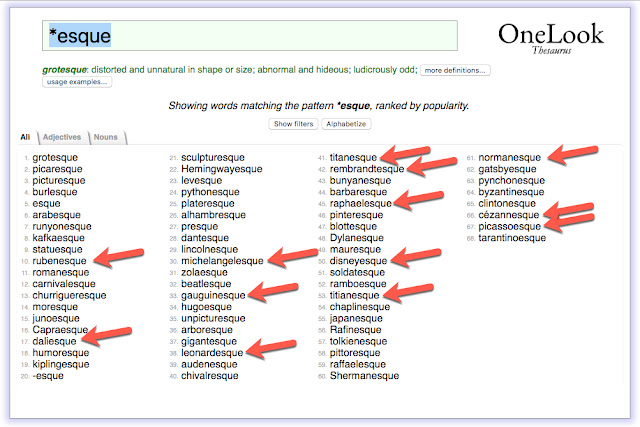This screenshot has height=427, width=640.
Task: Open the word kafkaesque
Action: tap(58, 238)
